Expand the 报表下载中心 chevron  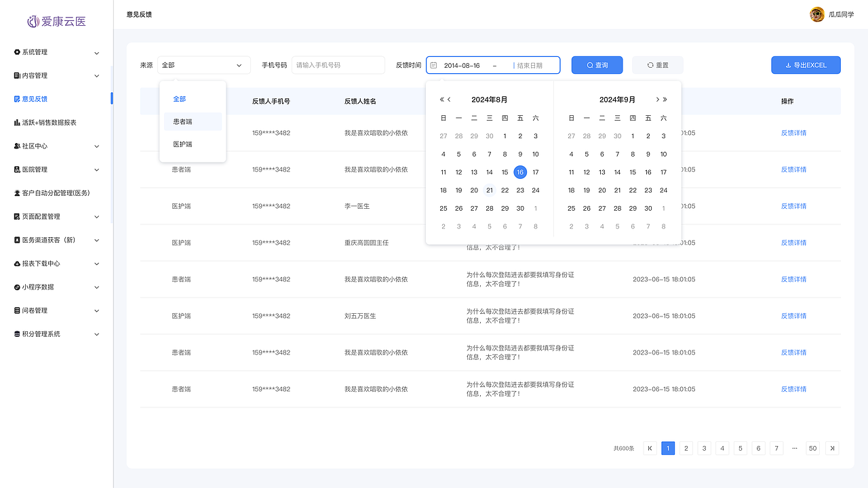(96, 264)
